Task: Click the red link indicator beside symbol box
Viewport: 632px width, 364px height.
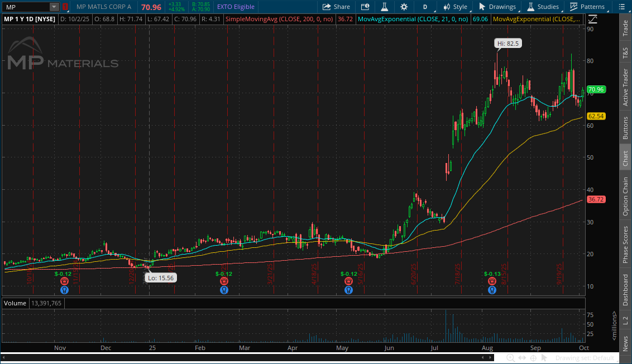Action: coord(65,7)
